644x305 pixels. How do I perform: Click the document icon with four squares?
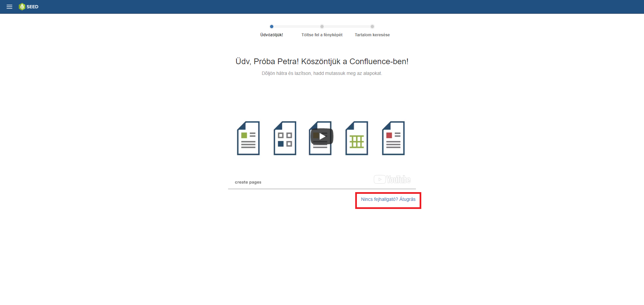pyautogui.click(x=285, y=138)
